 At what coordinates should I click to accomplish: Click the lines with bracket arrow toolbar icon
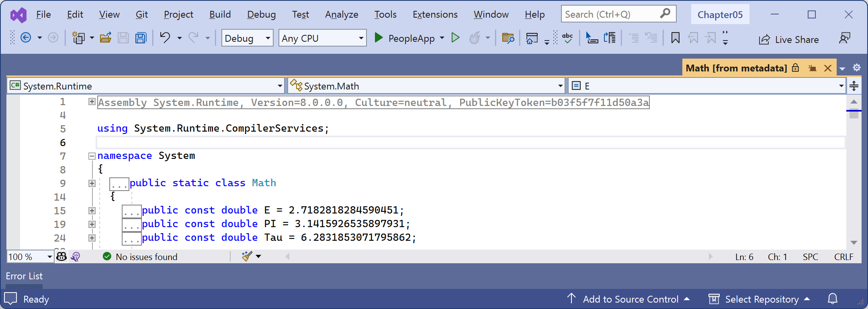[610, 38]
